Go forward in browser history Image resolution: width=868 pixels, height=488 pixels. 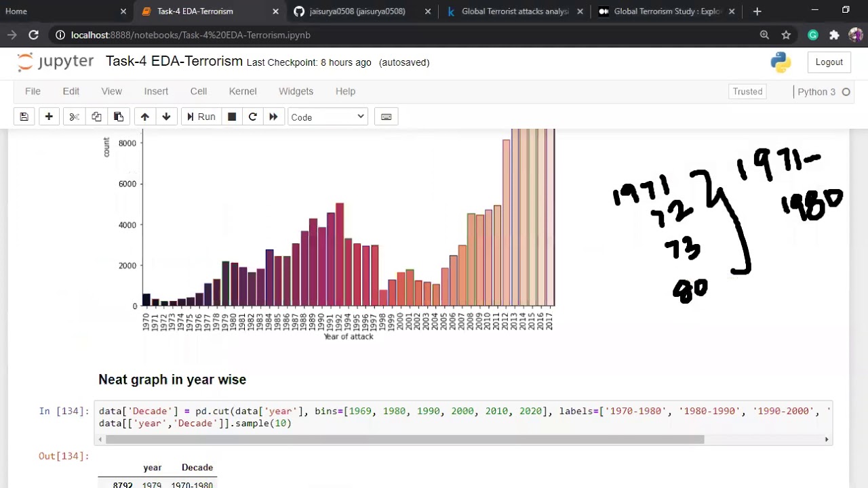(12, 35)
